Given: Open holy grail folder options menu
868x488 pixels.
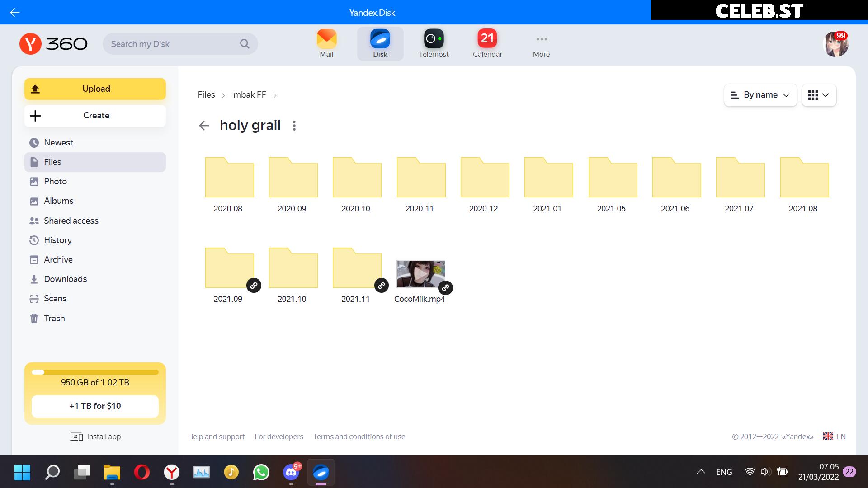Looking at the screenshot, I should click(x=294, y=126).
